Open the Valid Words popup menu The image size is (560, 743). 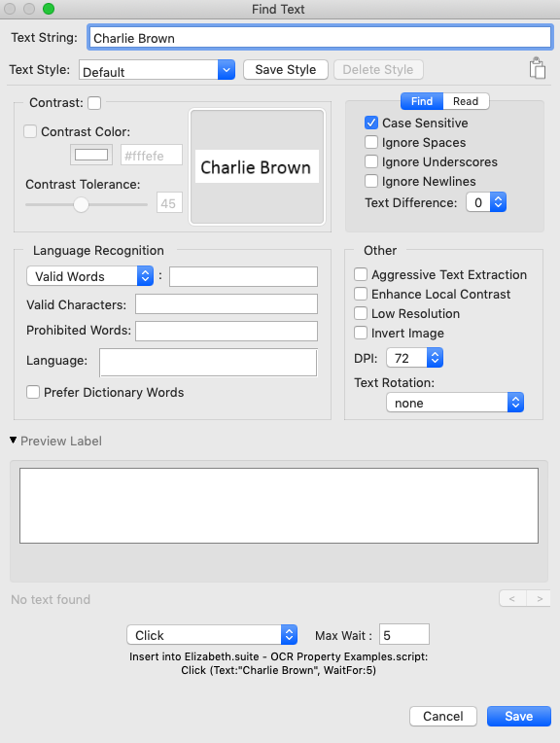click(x=90, y=276)
